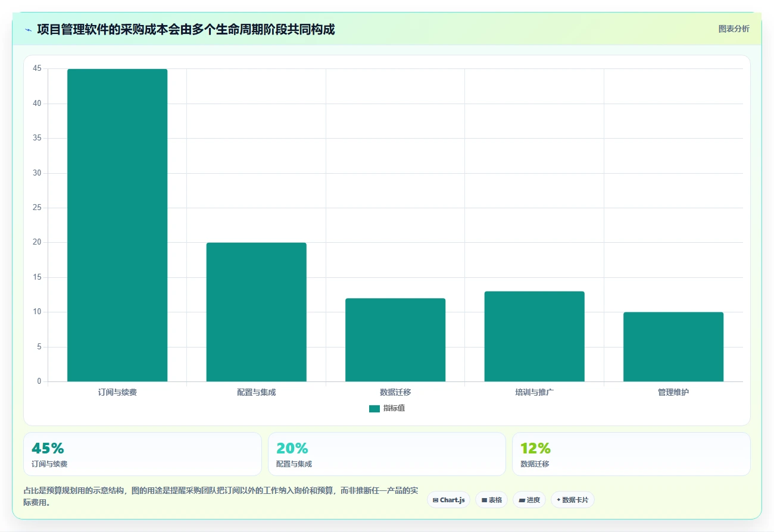774x532 pixels.
Task: Select the 配置与集成 bar in the chart
Action: click(256, 312)
